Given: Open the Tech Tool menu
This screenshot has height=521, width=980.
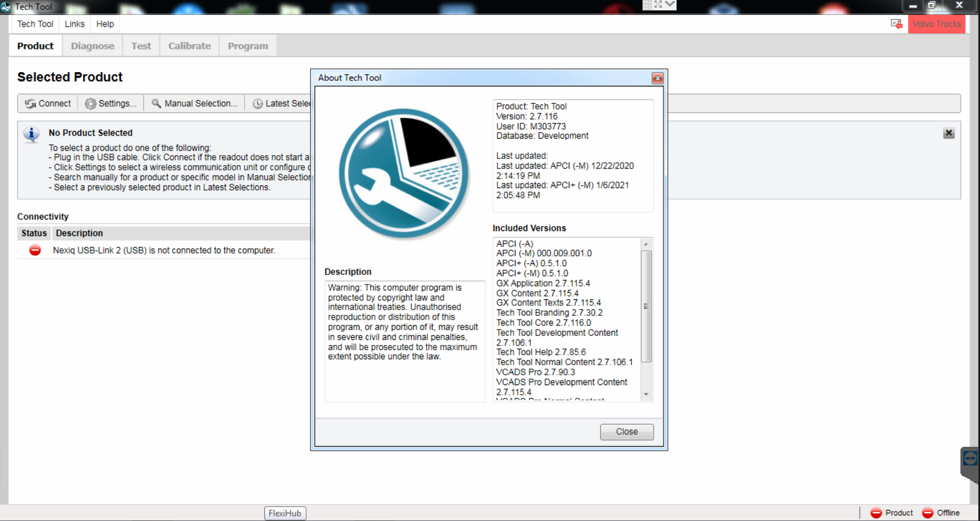Looking at the screenshot, I should tap(35, 24).
